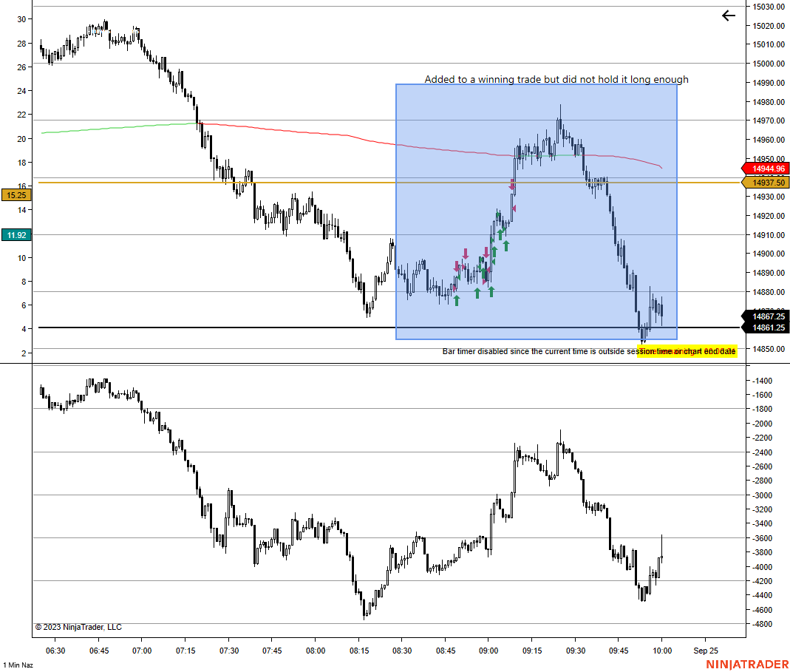Image resolution: width=790 pixels, height=672 pixels.
Task: Click the black 14867.25 price marker
Action: 766,316
